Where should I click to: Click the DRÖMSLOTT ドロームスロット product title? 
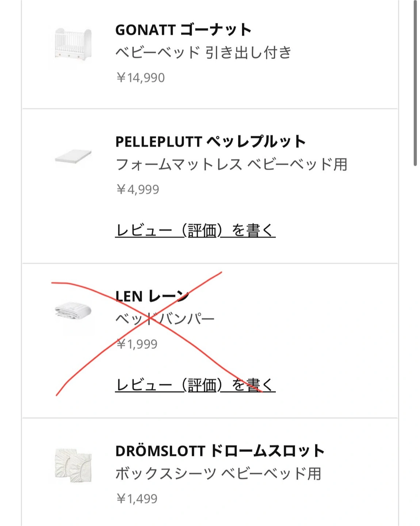[x=220, y=451]
